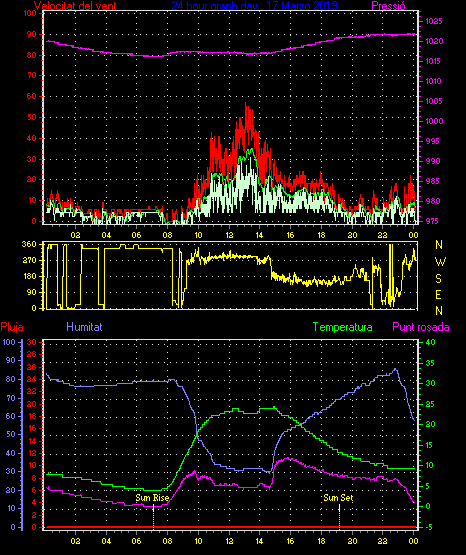Click the 'Pluja' rain legend label
466x555 pixels.
[12, 327]
